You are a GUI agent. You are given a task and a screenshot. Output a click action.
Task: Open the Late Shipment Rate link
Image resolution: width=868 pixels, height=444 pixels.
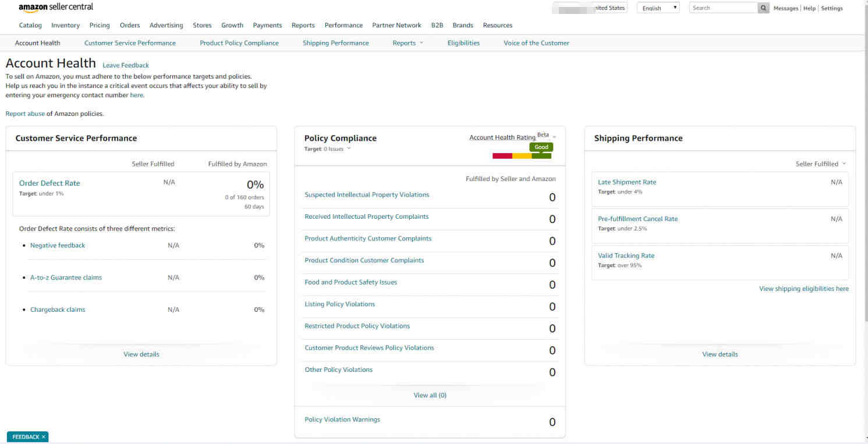point(627,182)
